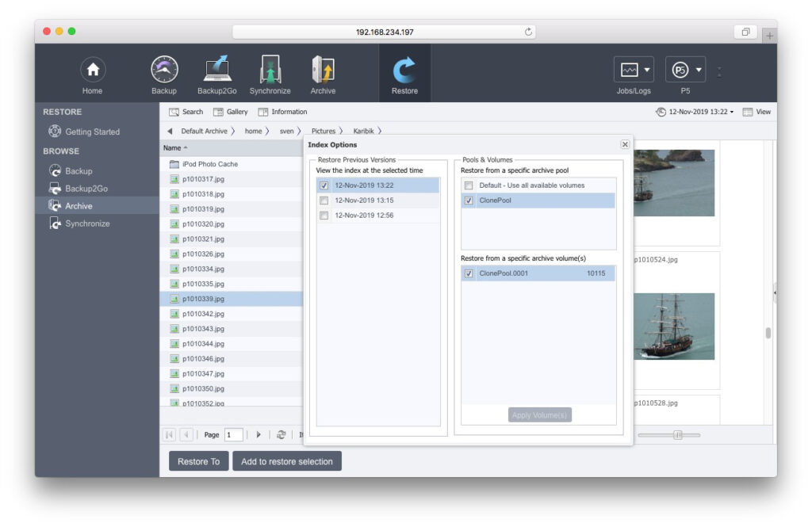This screenshot has height=527, width=812.
Task: Click Add to restore selection button
Action: click(286, 461)
